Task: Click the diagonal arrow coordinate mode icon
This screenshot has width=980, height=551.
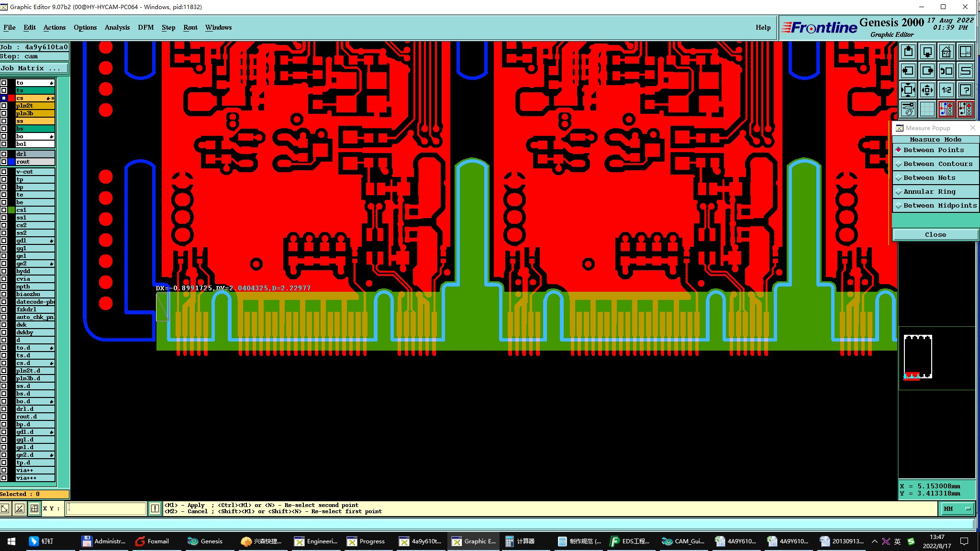Action: (x=5, y=508)
